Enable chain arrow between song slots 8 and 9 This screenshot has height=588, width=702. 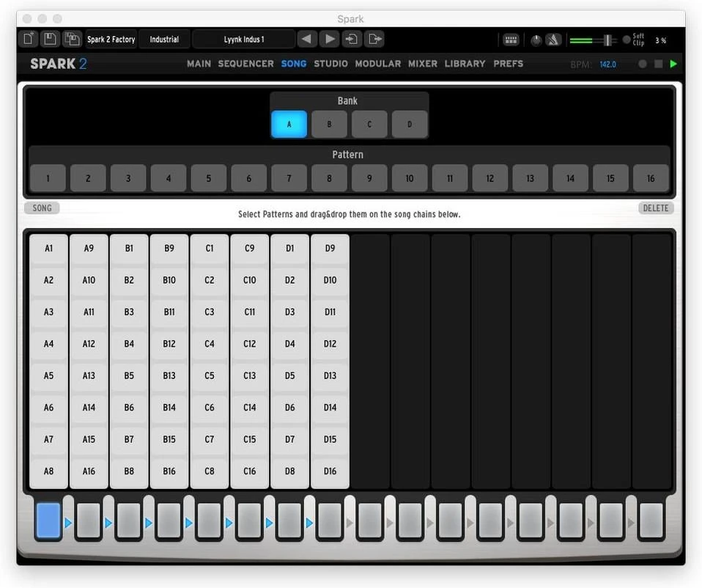[x=350, y=523]
